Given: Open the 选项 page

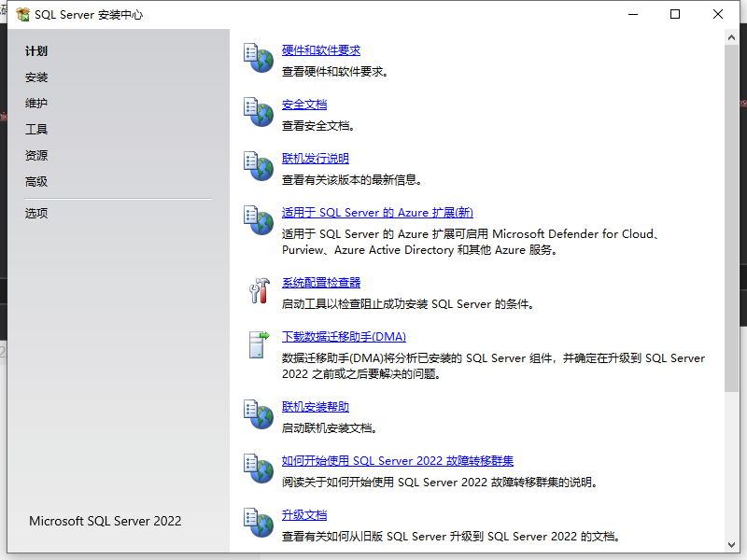Looking at the screenshot, I should [x=36, y=213].
